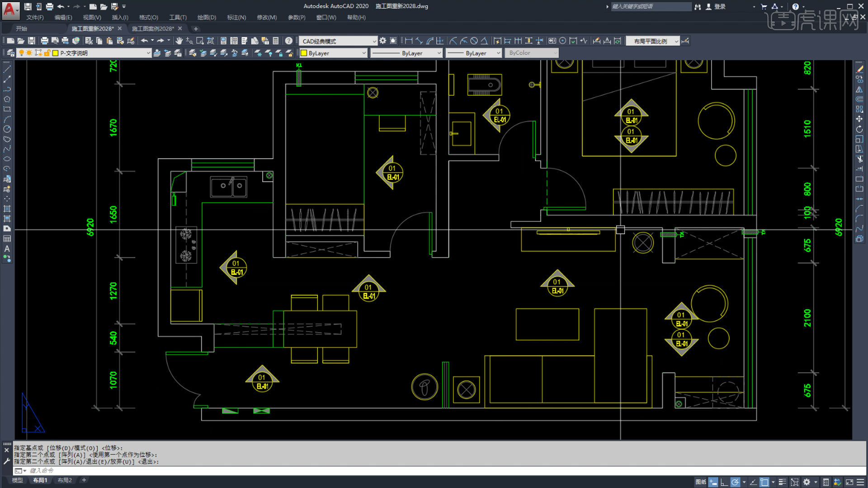Toggle ortho mode in status bar
The width and height of the screenshot is (868, 488).
click(x=724, y=482)
